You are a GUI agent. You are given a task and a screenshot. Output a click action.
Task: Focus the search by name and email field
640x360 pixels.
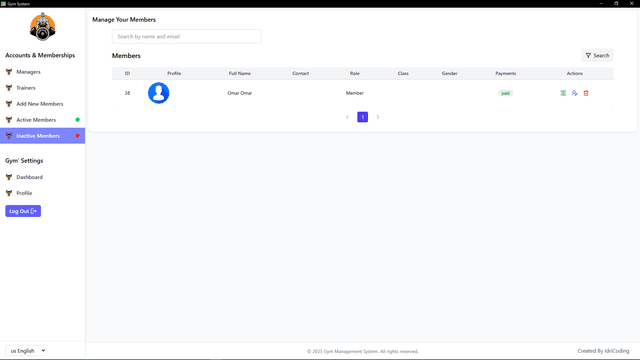[x=187, y=36]
